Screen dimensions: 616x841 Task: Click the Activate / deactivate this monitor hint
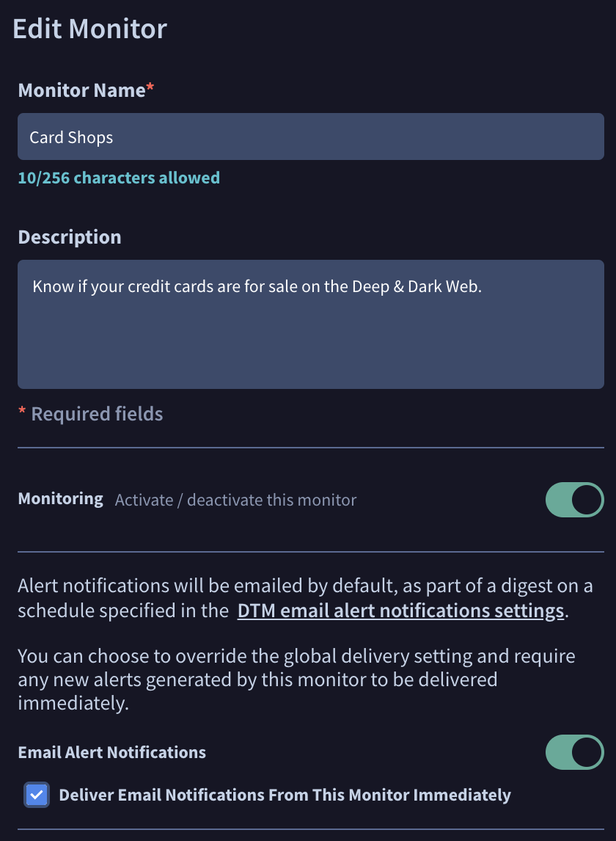235,500
